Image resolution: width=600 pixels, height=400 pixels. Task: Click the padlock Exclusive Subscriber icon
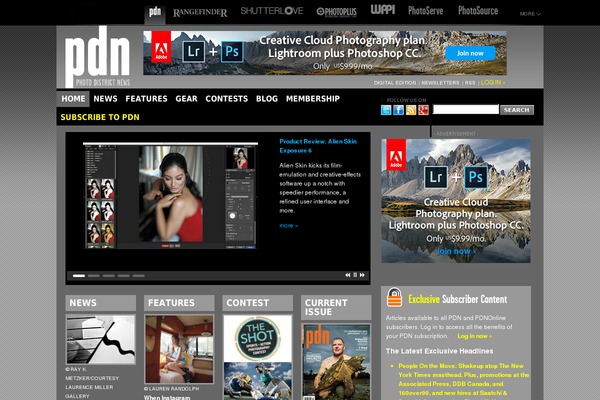tap(394, 297)
